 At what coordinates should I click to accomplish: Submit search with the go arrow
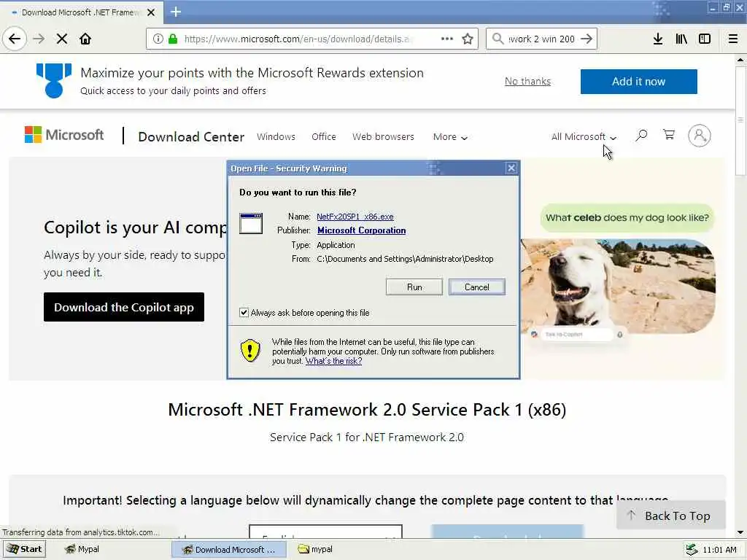[x=587, y=39]
